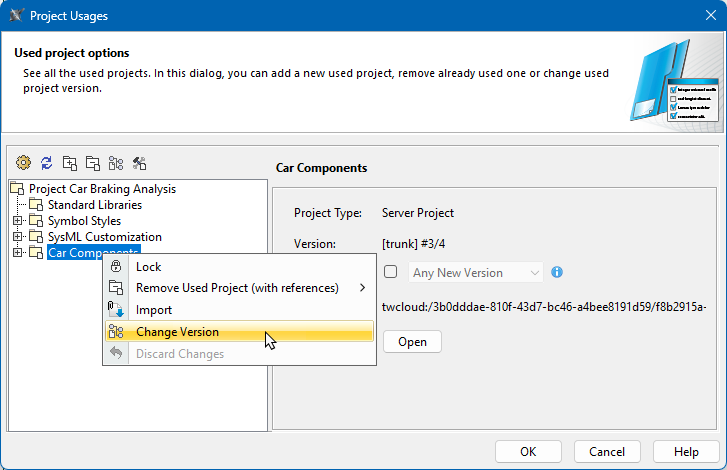Open Remove Used Project submenu

tap(237, 288)
